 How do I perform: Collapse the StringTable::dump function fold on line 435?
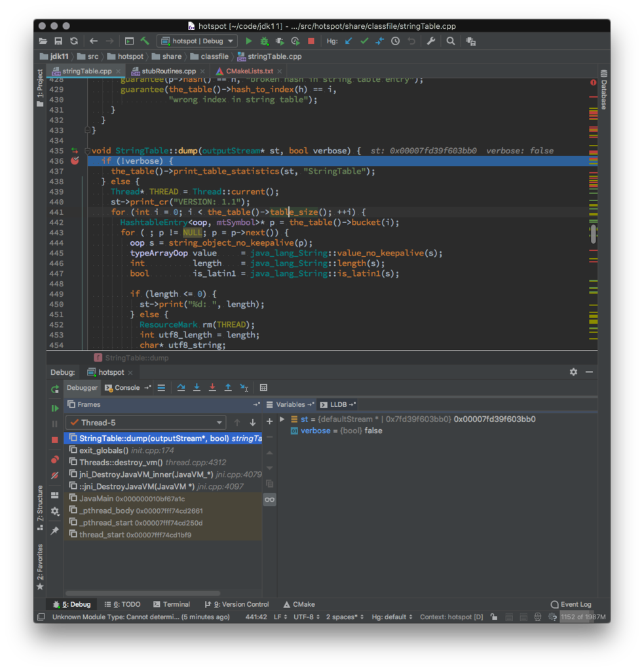[87, 151]
